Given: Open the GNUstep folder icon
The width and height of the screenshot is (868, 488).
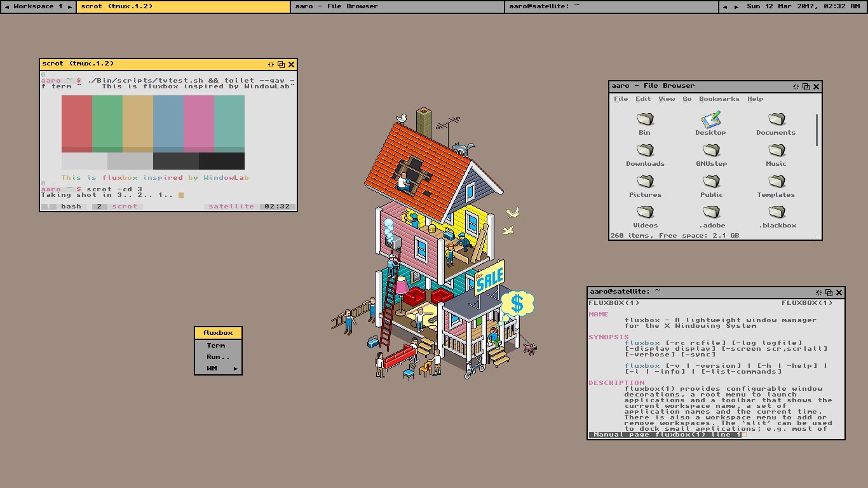Looking at the screenshot, I should [x=711, y=151].
